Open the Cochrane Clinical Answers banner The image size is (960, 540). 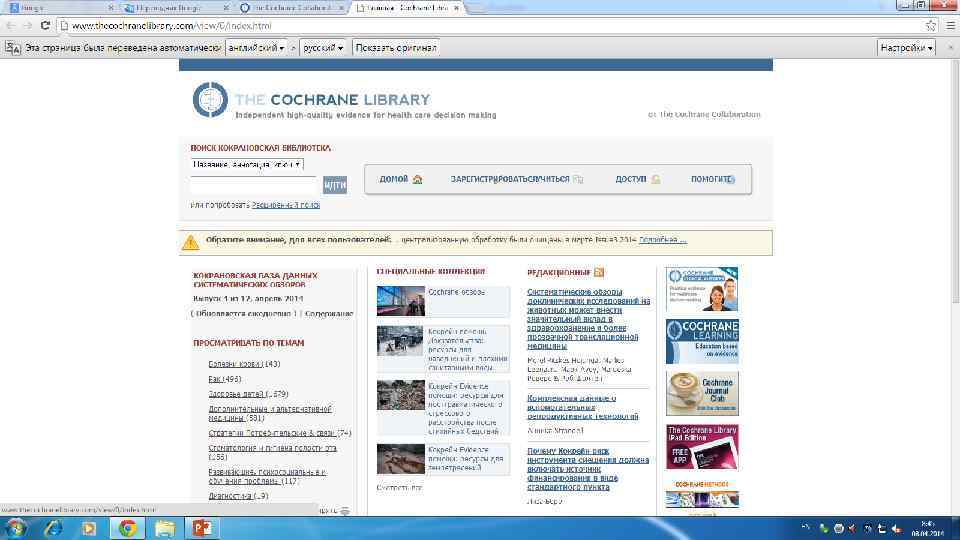click(x=702, y=290)
